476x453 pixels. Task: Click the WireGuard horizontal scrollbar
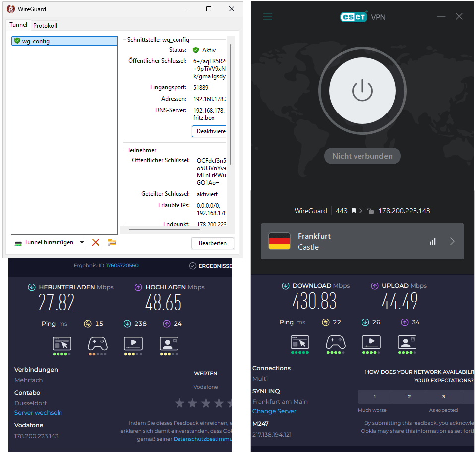(x=164, y=230)
